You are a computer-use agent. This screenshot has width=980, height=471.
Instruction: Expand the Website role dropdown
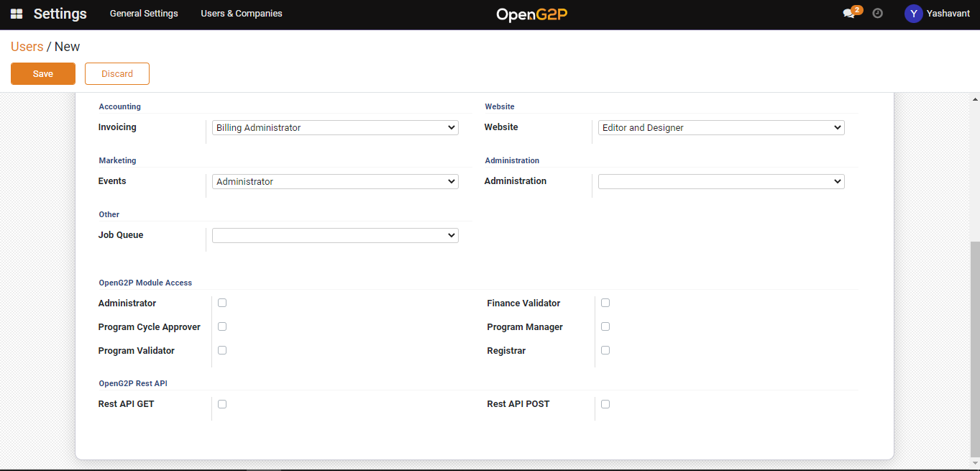(721, 127)
